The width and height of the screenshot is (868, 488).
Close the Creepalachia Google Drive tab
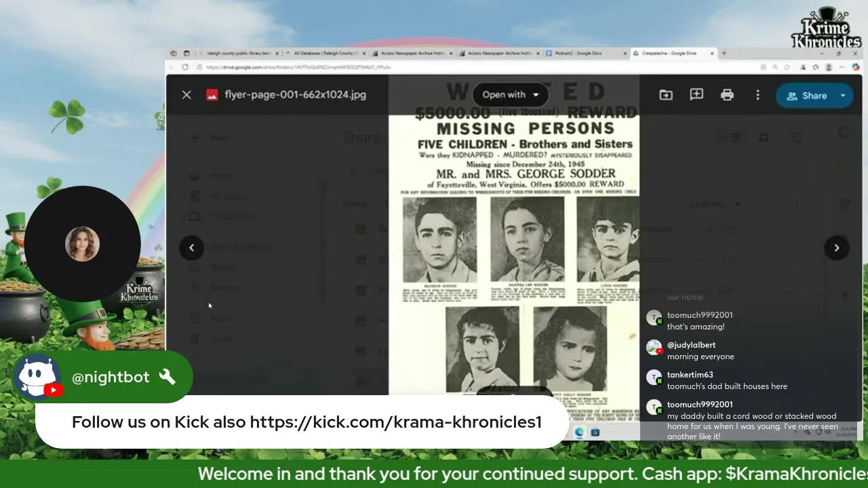coord(713,53)
